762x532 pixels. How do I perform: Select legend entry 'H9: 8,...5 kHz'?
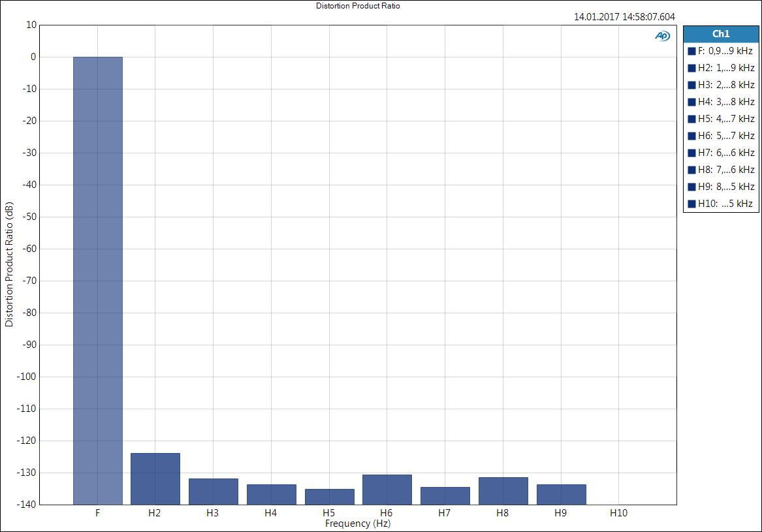tap(721, 187)
